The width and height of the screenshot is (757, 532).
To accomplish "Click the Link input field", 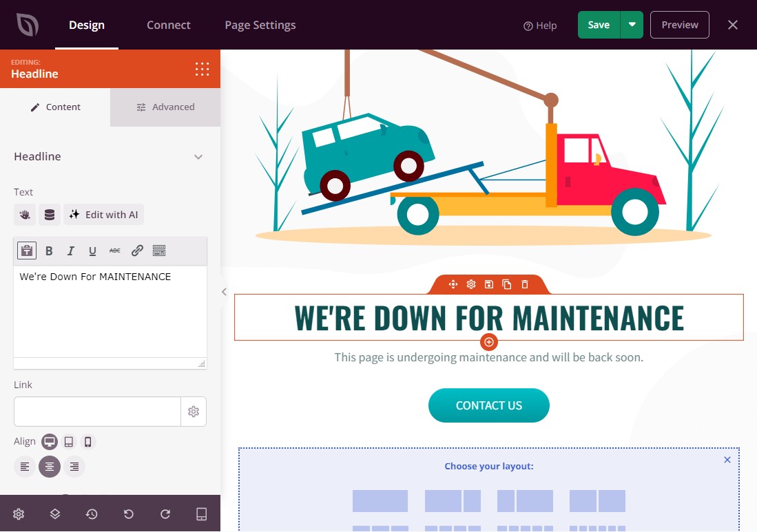I will click(98, 412).
